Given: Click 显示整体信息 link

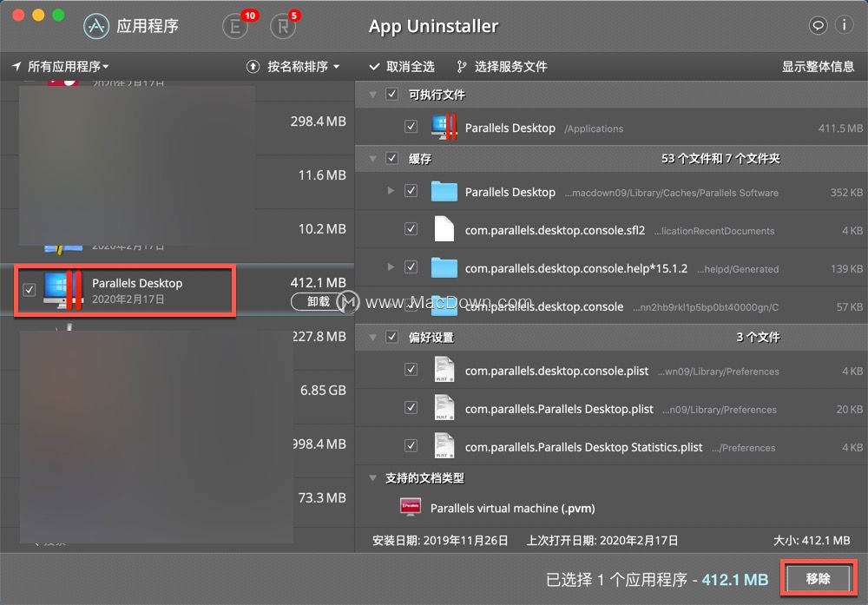Looking at the screenshot, I should 818,67.
